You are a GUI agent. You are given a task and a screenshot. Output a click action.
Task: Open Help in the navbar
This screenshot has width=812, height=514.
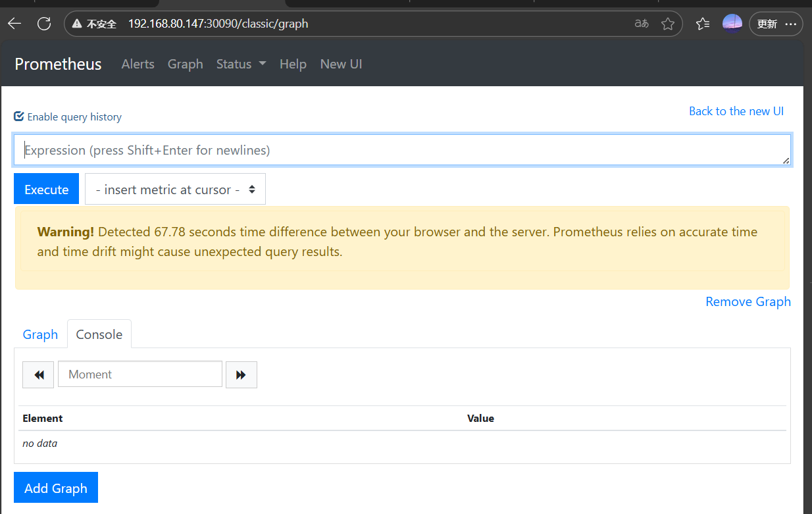pos(293,64)
